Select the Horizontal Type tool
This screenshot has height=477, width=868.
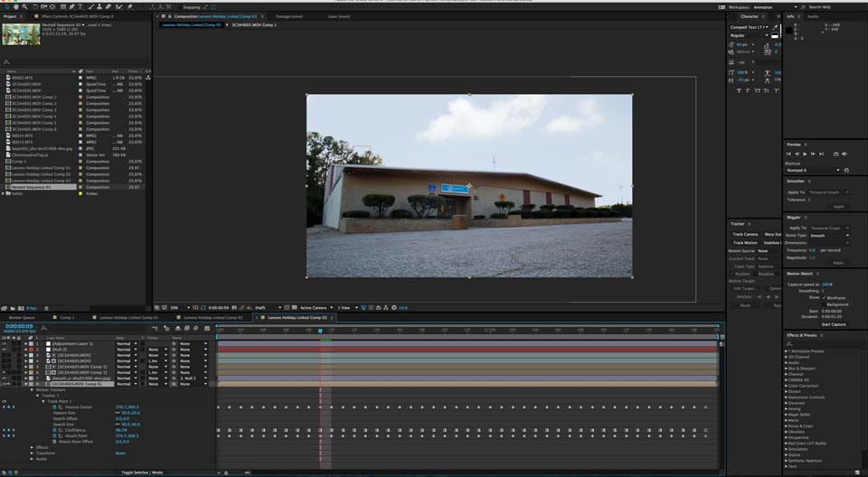(x=80, y=6)
